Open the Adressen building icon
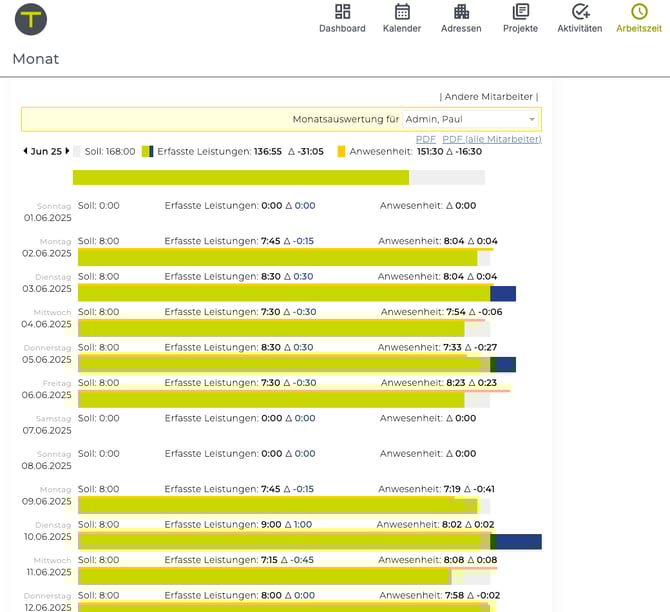This screenshot has width=670, height=612. pos(461,12)
